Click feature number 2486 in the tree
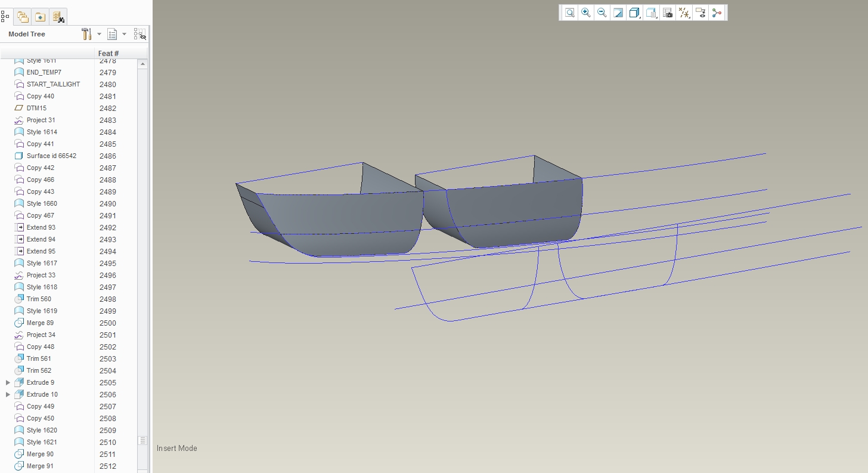Screen dimensions: 868x473 pos(108,156)
